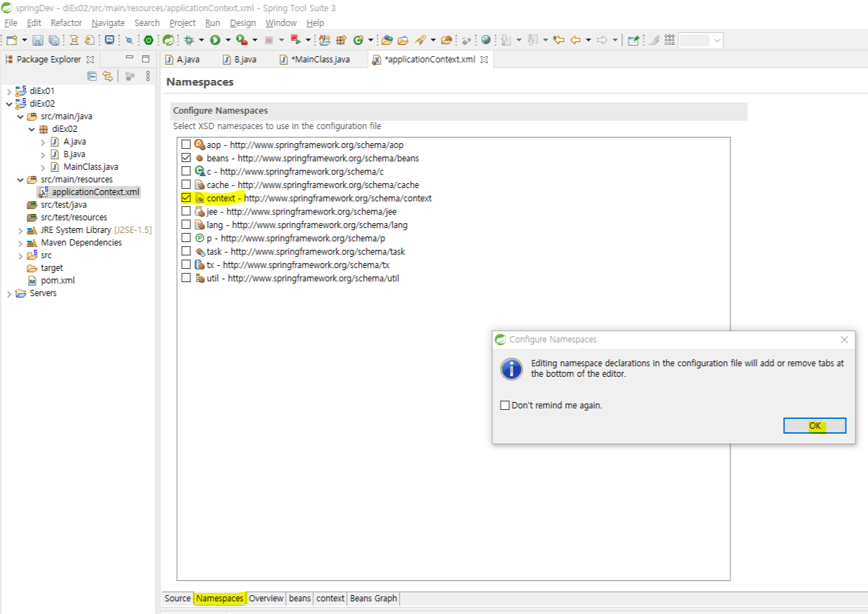Expand the diEx01 project node
The width and height of the screenshot is (868, 614).
(x=8, y=91)
